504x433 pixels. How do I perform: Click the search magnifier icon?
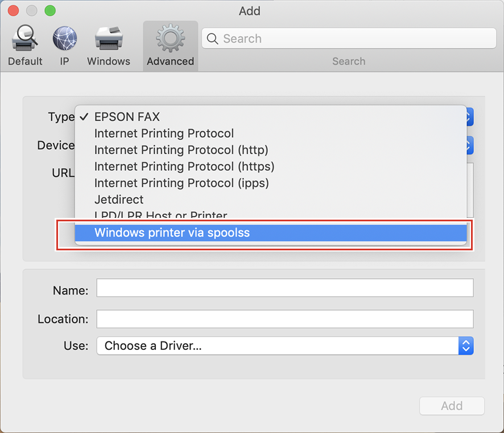pos(212,39)
